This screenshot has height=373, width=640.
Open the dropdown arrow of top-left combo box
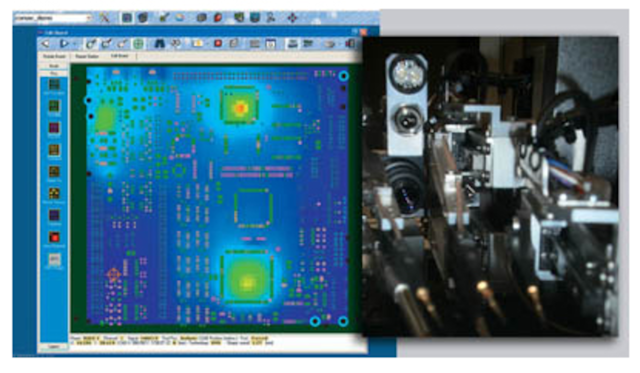(89, 18)
